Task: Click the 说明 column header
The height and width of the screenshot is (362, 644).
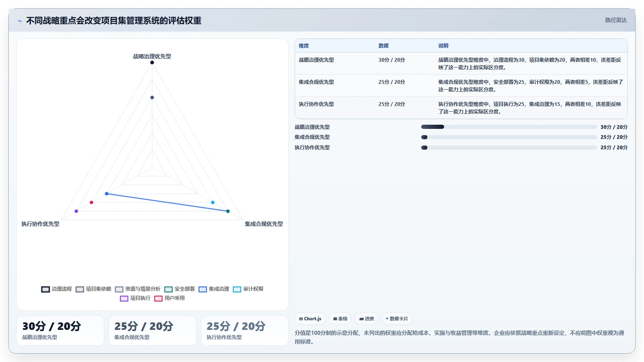Action: click(x=443, y=46)
